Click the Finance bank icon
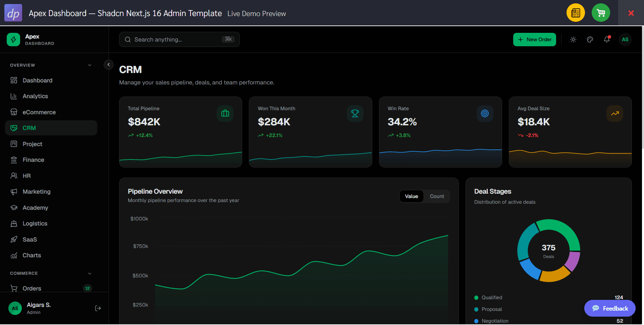Viewport: 644px width, 325px height. [14, 160]
